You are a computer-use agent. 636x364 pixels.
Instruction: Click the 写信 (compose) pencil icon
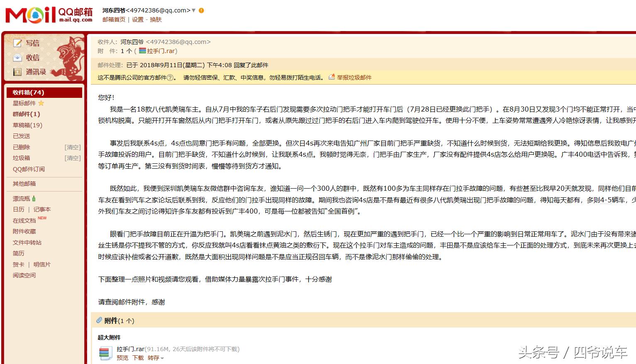click(17, 43)
